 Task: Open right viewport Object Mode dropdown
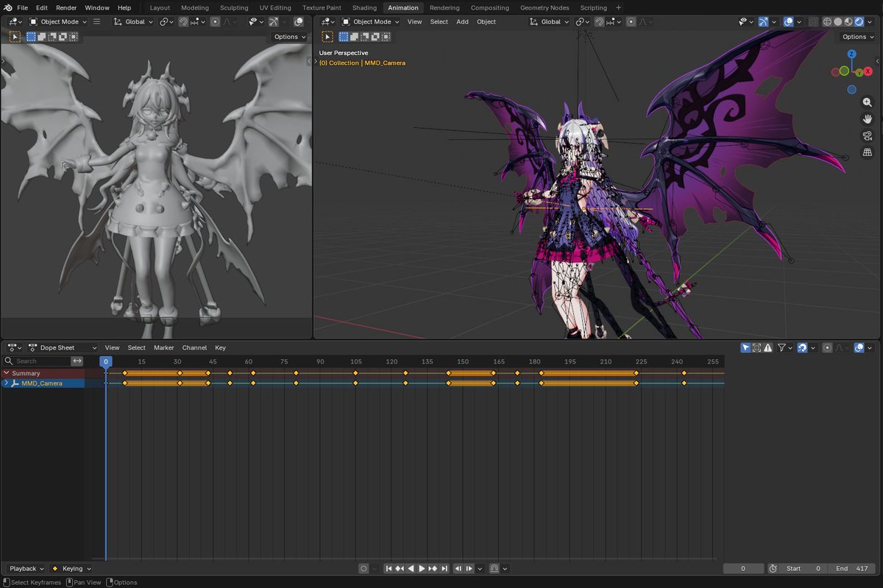[369, 21]
